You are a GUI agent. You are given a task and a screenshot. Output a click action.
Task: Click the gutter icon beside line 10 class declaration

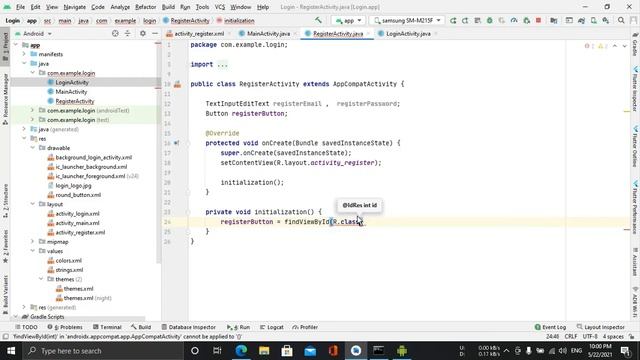178,84
